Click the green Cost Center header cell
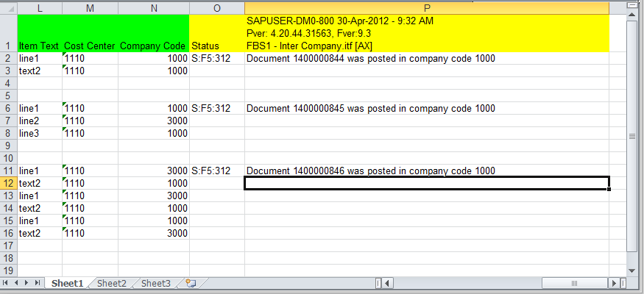The height and width of the screenshot is (294, 644). pos(90,33)
